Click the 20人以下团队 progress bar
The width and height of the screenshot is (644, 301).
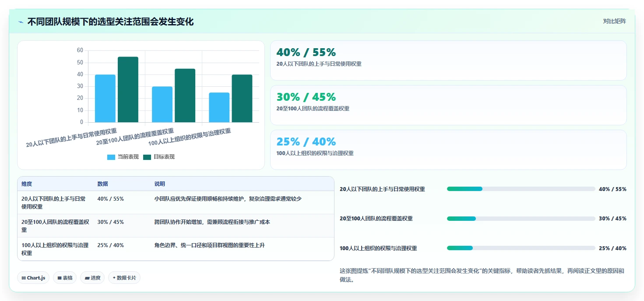[521, 189]
